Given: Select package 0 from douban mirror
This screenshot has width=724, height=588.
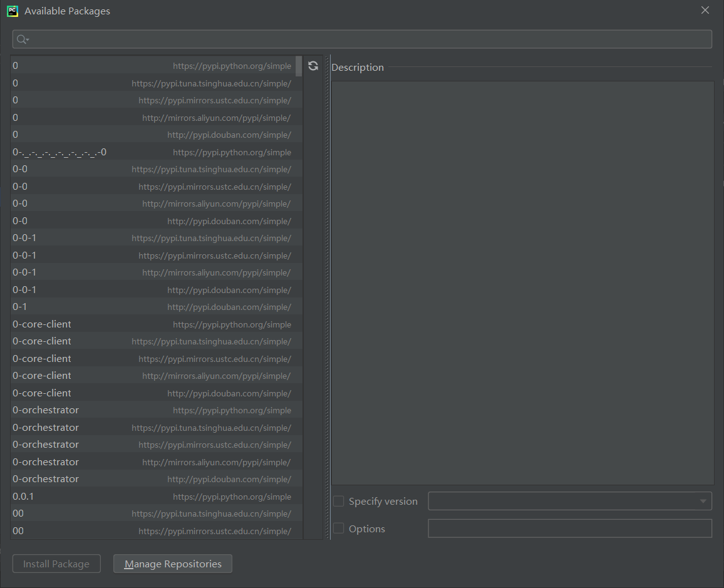Looking at the screenshot, I should pyautogui.click(x=157, y=135).
